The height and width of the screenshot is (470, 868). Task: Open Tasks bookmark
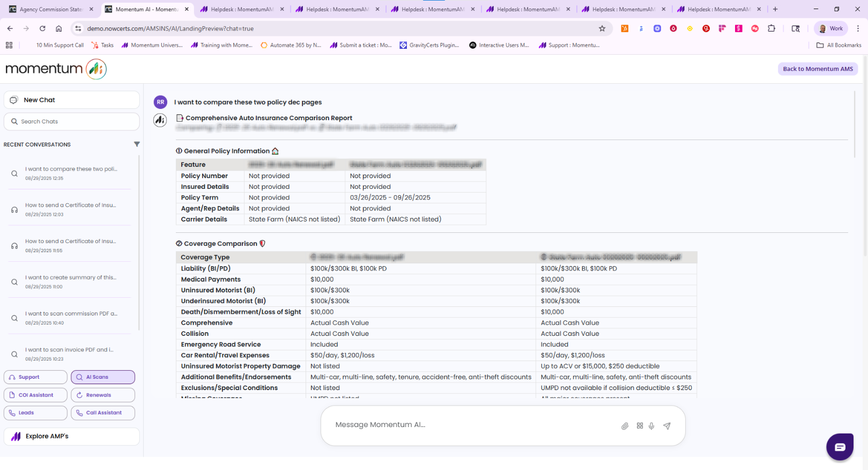(x=102, y=45)
